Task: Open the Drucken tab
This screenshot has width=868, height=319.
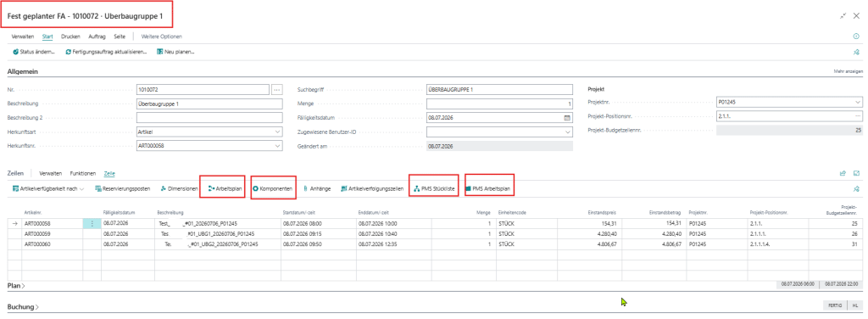Action: pos(71,36)
